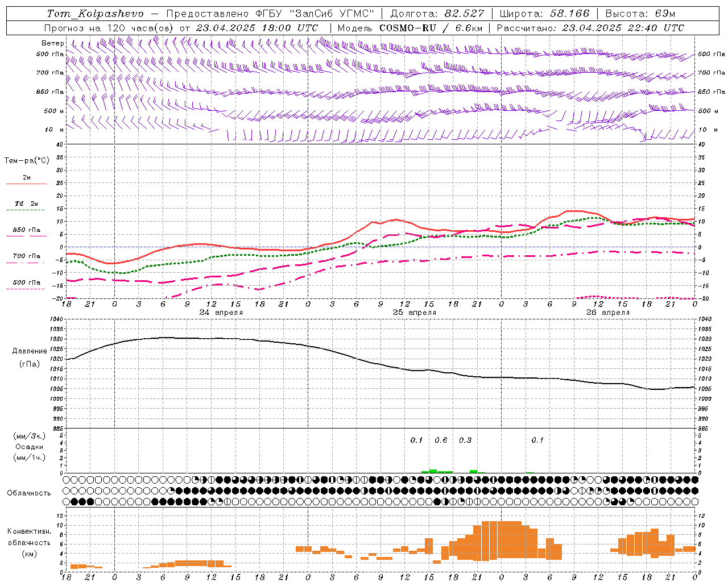Click the '850 гПа' temperature legend entry

pos(27,230)
